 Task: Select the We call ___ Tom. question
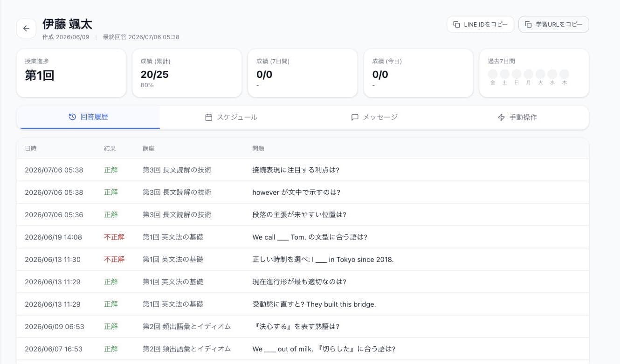(x=310, y=237)
